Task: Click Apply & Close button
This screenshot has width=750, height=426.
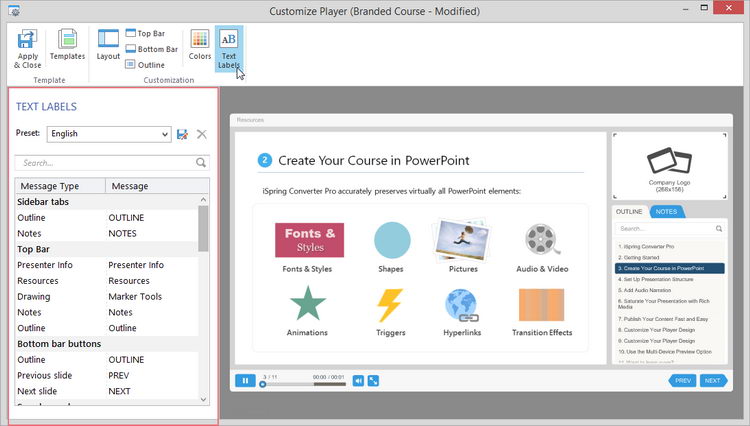Action: [27, 49]
